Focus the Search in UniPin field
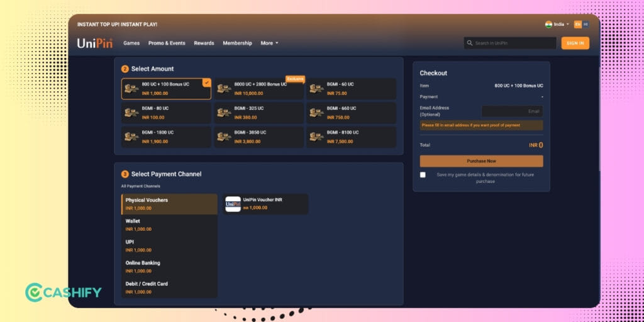The width and height of the screenshot is (644, 322). (510, 43)
